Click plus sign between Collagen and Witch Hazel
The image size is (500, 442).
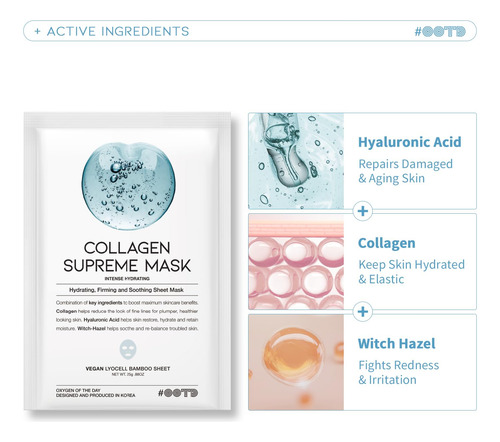tap(363, 312)
